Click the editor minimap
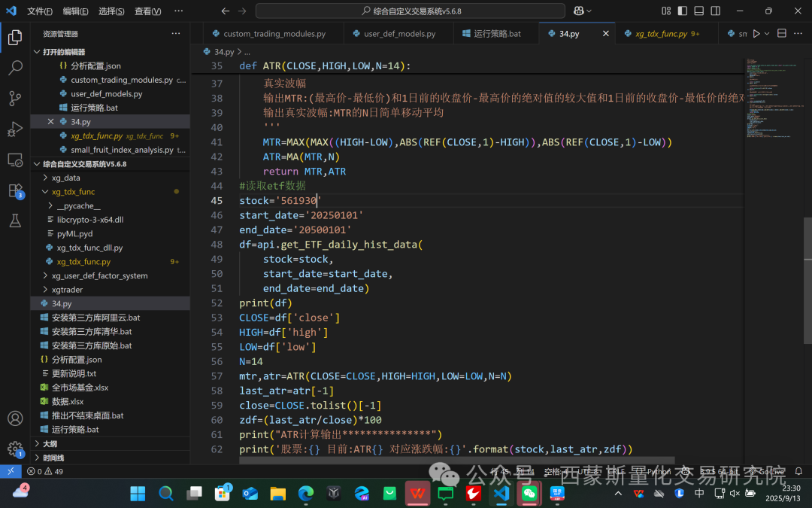This screenshot has height=508, width=812. [x=774, y=99]
